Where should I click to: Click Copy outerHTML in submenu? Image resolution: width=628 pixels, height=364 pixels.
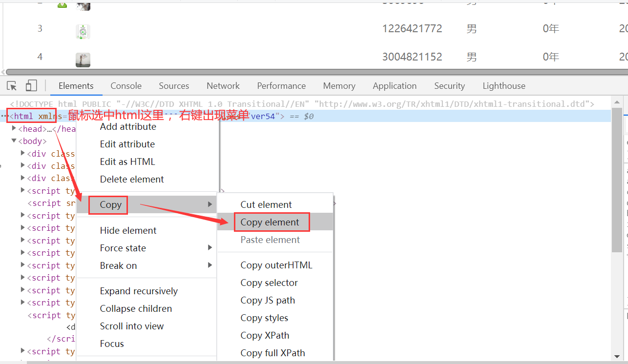pos(276,265)
